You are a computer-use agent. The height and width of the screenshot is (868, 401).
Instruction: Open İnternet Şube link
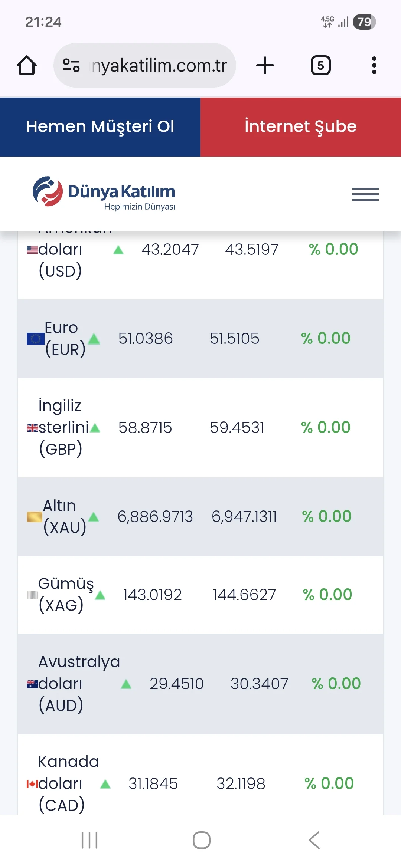pos(301,127)
